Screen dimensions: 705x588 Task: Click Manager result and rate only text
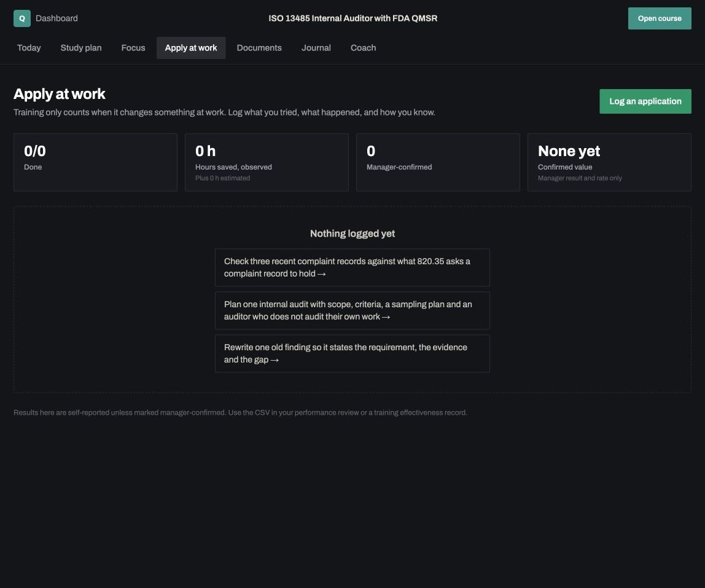click(580, 178)
